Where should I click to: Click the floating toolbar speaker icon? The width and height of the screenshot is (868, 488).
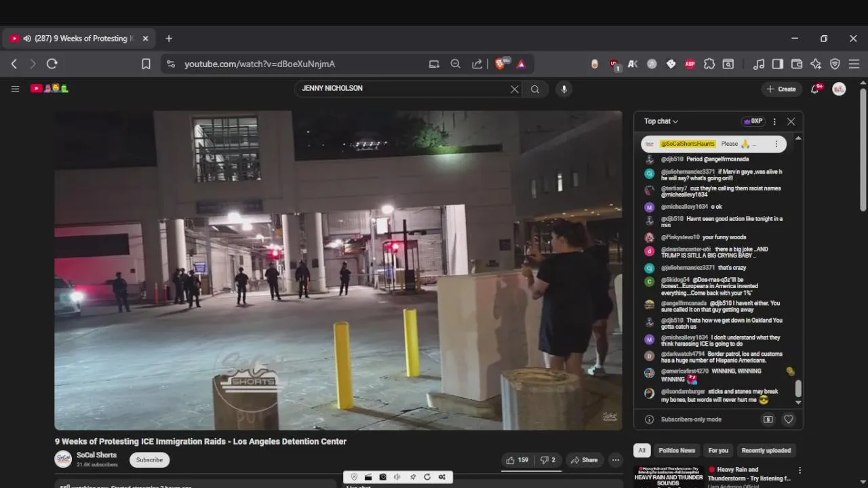pyautogui.click(x=397, y=477)
